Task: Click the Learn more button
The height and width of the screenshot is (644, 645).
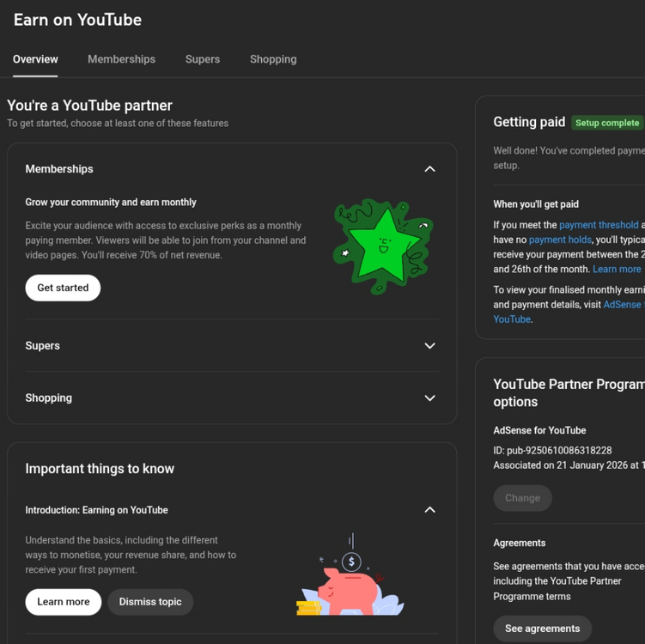Action: [63, 602]
